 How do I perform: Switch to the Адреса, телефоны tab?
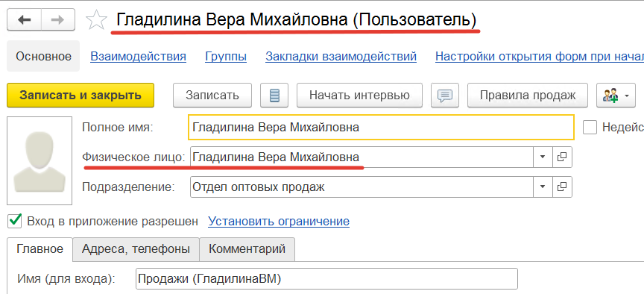(136, 249)
